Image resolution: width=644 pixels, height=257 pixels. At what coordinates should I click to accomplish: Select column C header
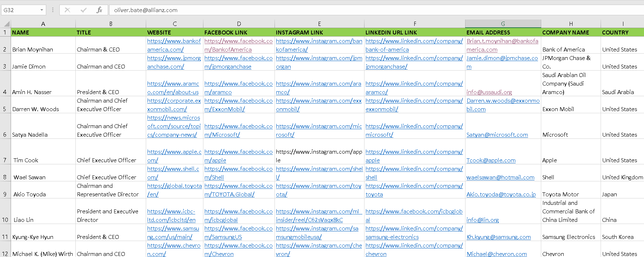pos(175,24)
